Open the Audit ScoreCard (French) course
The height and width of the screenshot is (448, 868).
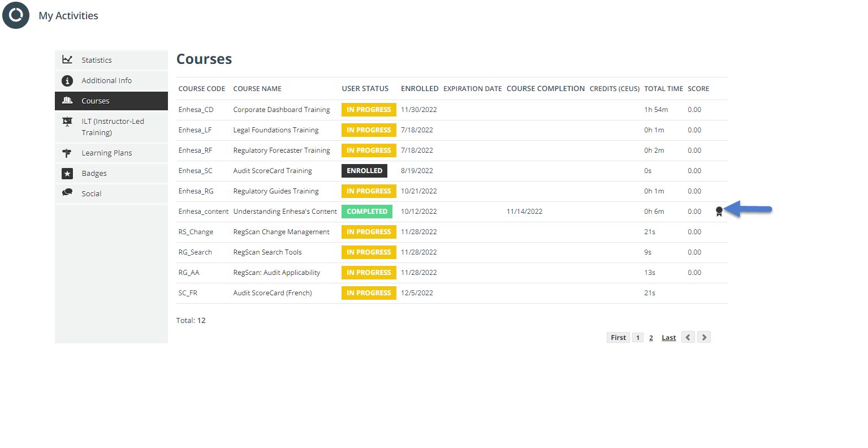point(273,293)
